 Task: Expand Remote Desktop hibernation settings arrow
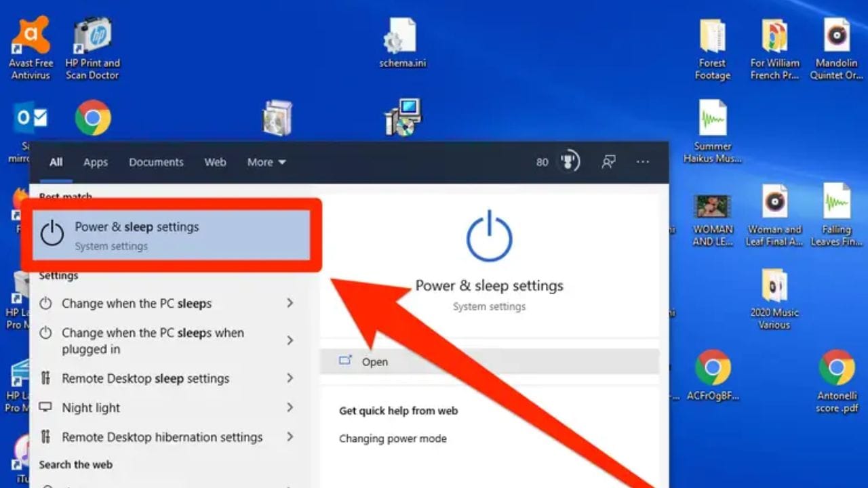[x=290, y=437]
